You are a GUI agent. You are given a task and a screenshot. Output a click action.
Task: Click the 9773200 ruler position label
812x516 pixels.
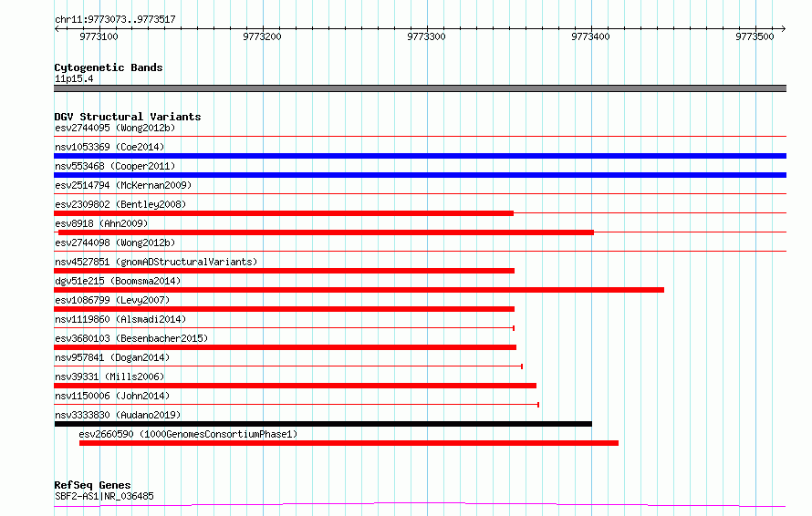tap(262, 36)
